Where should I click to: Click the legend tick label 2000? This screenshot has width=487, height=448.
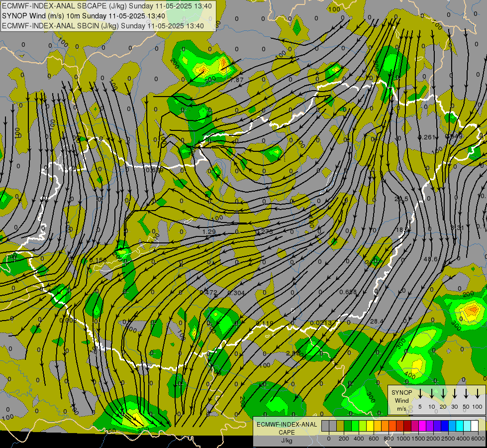pos(433,439)
